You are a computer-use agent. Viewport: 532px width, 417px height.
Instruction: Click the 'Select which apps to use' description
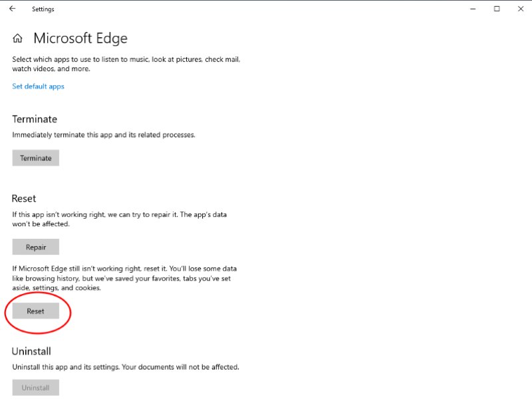[126, 64]
